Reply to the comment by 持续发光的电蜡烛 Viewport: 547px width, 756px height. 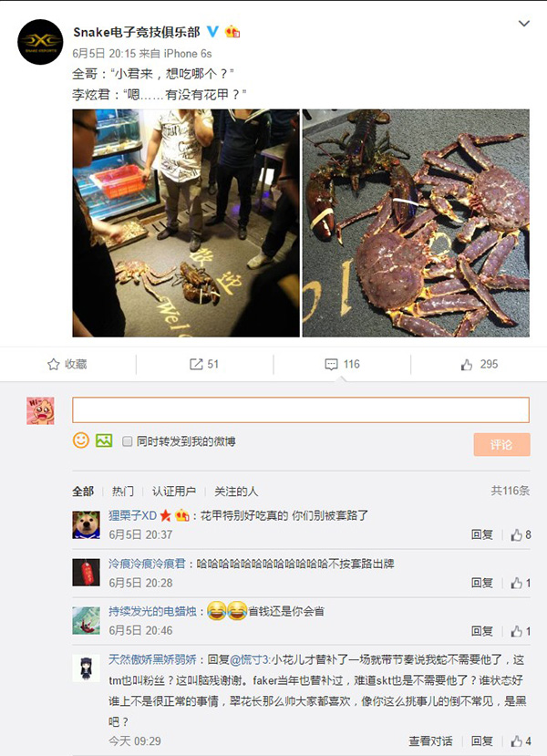pyautogui.click(x=482, y=631)
